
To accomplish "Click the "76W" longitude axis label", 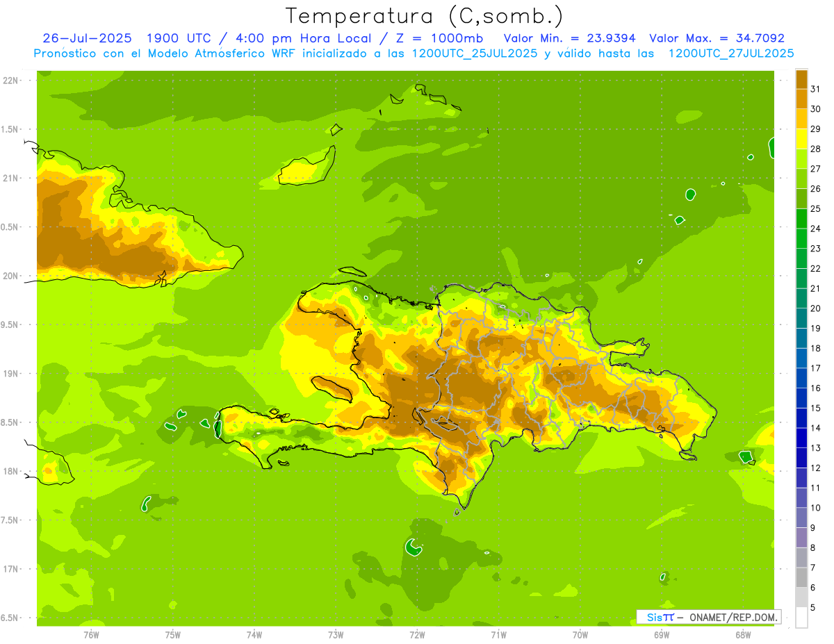I will pos(91,634).
